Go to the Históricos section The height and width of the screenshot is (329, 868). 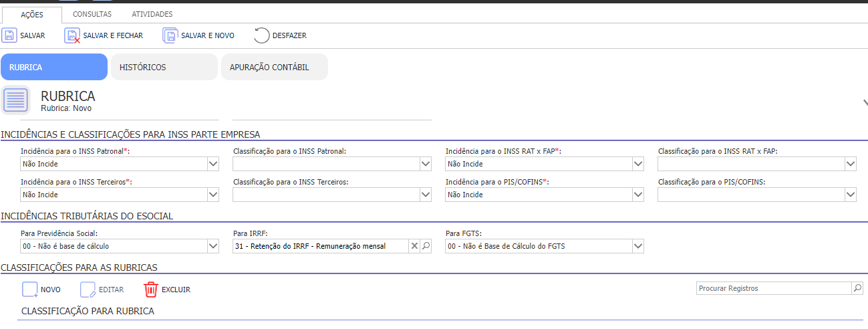(164, 67)
